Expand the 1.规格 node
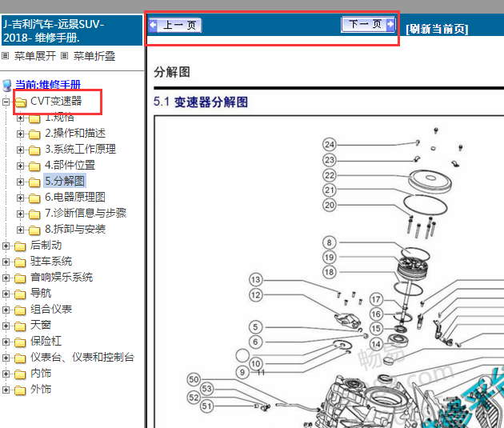The width and height of the screenshot is (504, 428). pyautogui.click(x=20, y=118)
